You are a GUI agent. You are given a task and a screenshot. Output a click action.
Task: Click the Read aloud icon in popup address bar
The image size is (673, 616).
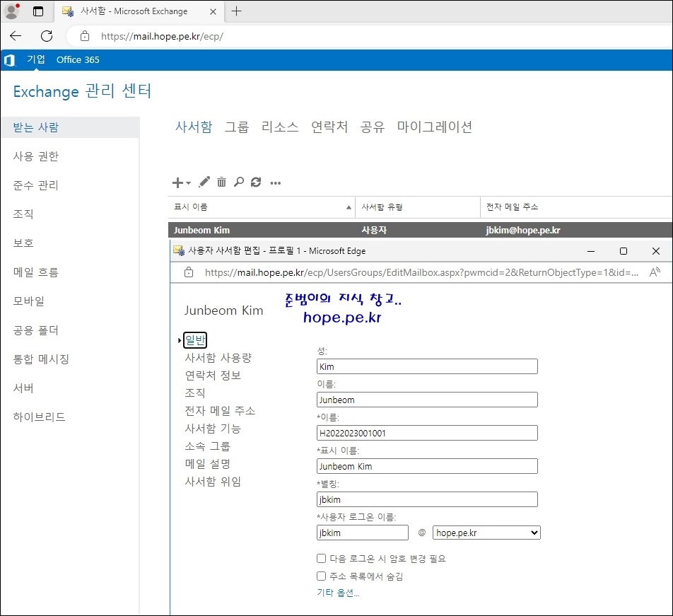tap(655, 272)
